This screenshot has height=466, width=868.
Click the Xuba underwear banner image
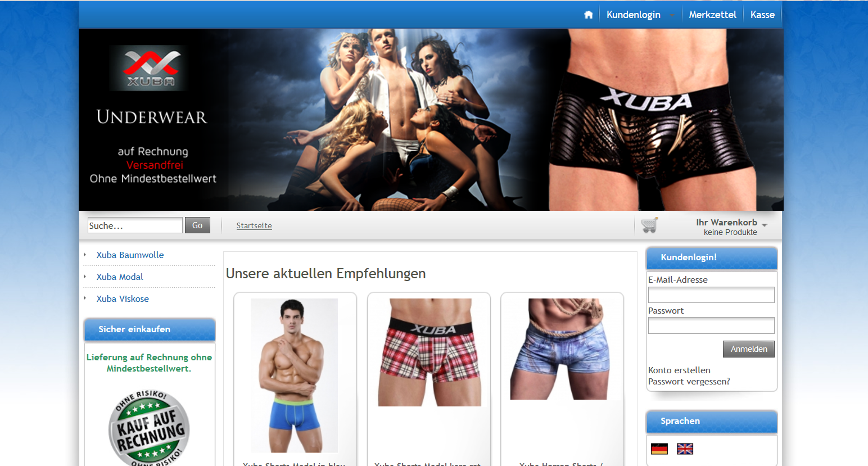[431, 120]
